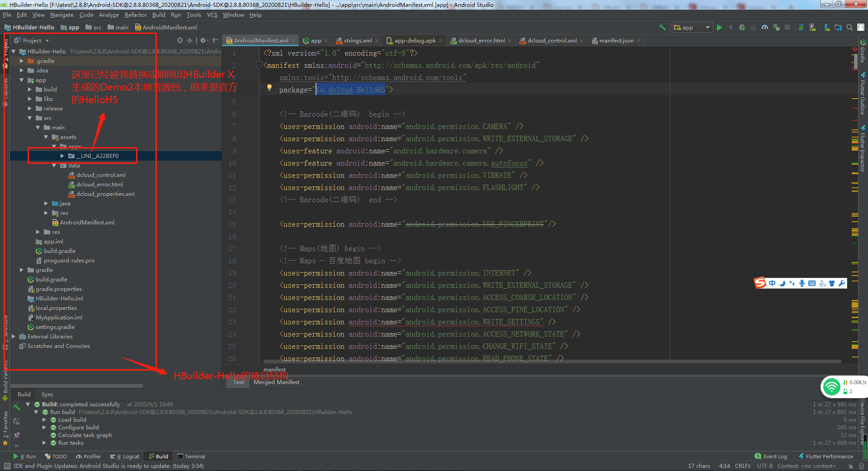Open Sogou input method toolbar logo
This screenshot has height=471, width=868.
pyautogui.click(x=760, y=283)
